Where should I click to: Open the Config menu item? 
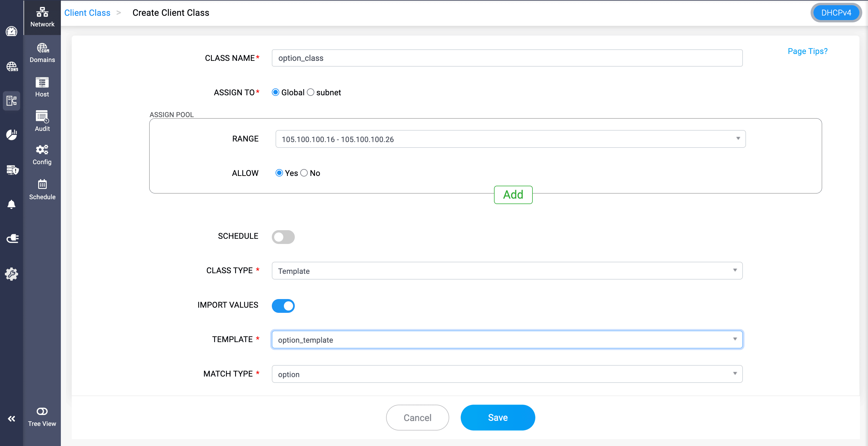pos(42,155)
